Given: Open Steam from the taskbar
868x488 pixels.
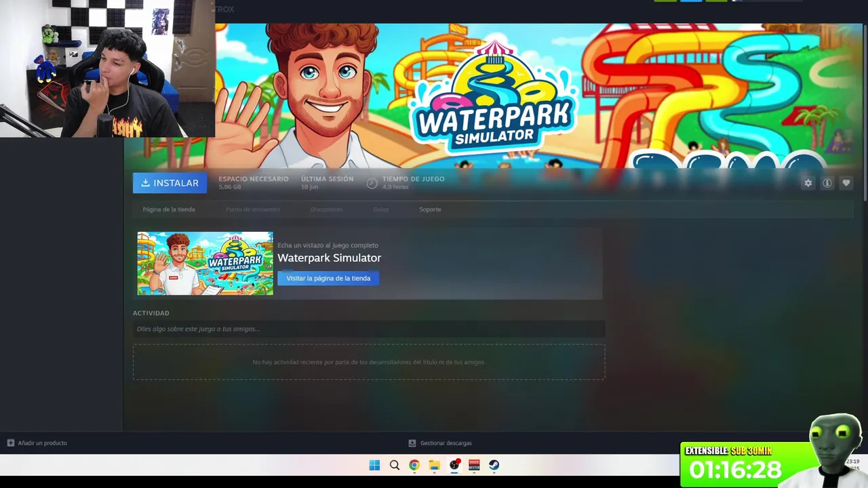Looking at the screenshot, I should click(494, 465).
